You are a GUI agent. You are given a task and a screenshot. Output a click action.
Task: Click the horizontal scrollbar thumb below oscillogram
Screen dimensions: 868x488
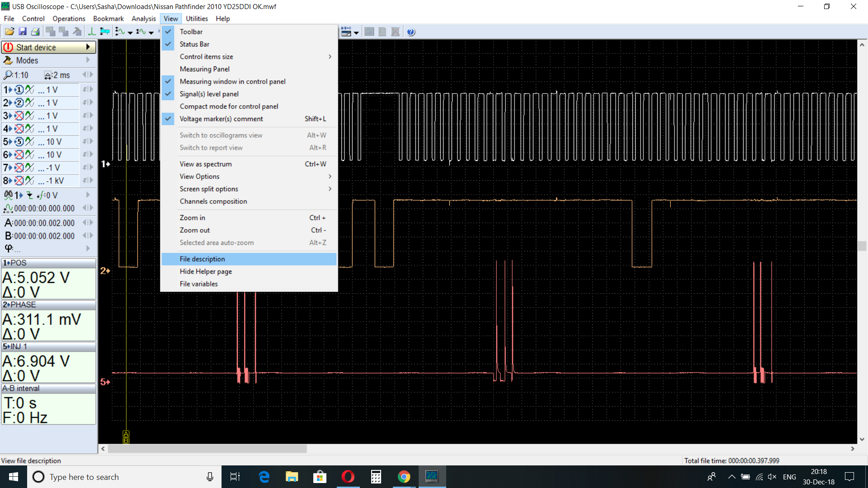(207, 449)
